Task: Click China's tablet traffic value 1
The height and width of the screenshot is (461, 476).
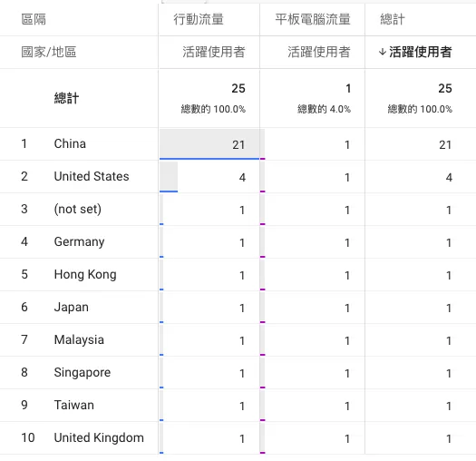Action: pyautogui.click(x=347, y=144)
